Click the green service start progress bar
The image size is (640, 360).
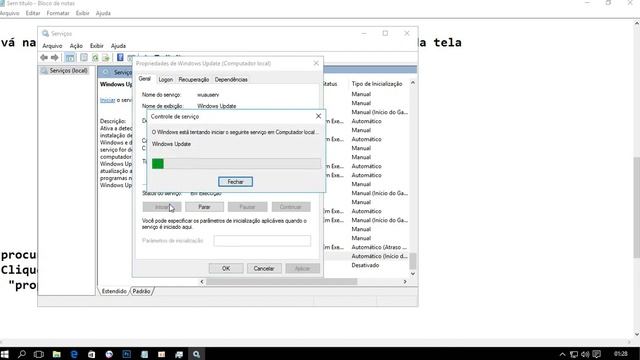point(236,164)
